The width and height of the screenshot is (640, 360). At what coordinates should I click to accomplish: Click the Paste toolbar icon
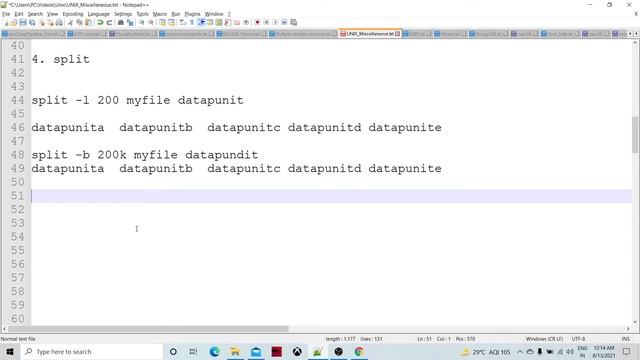click(88, 22)
